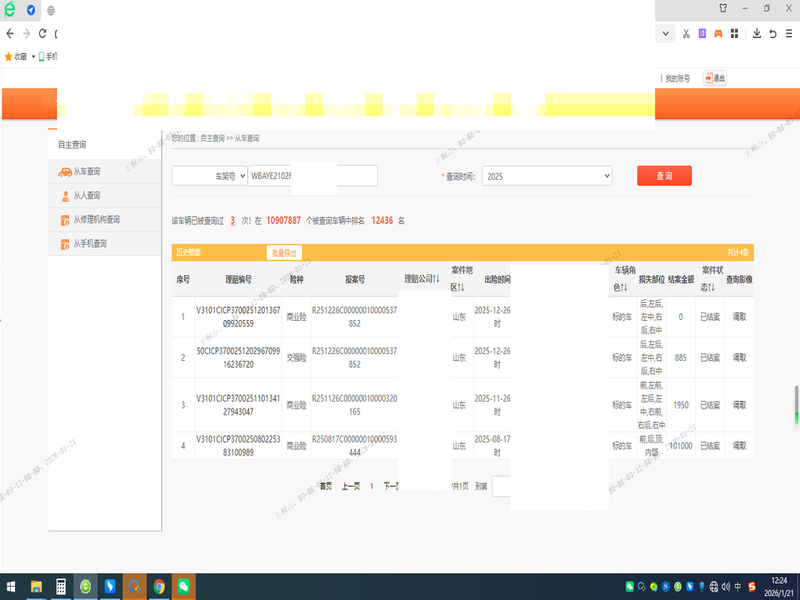800x600 pixels.
Task: Sort table by 车辆角色 column header
Action: (x=623, y=279)
